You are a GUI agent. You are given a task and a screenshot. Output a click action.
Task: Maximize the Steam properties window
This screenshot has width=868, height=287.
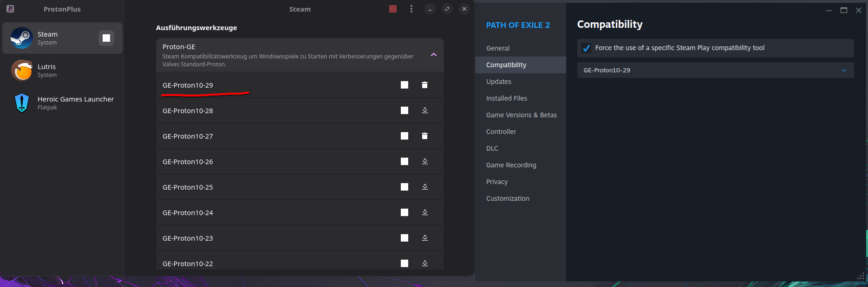point(844,10)
